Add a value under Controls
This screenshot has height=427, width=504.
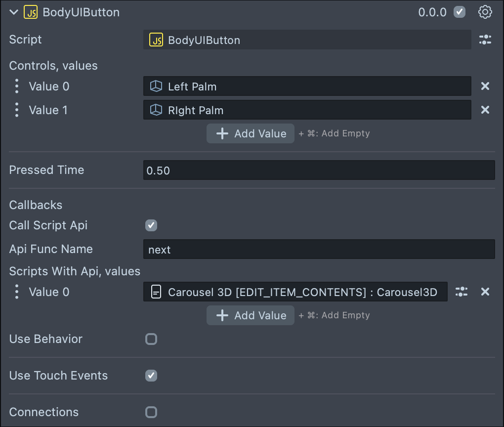(251, 133)
